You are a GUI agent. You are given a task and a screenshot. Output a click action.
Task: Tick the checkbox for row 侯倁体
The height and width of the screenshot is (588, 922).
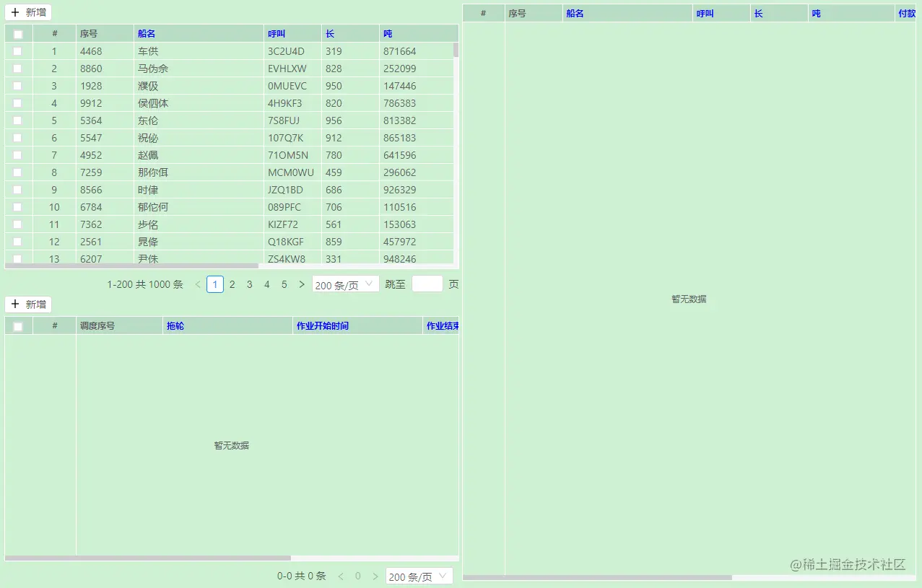tap(17, 103)
